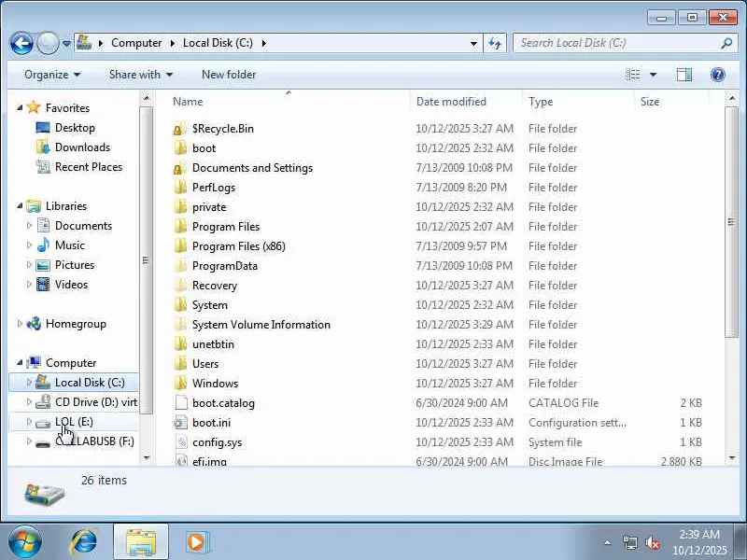747x560 pixels.
Task: Sort by Size column header
Action: coord(650,102)
